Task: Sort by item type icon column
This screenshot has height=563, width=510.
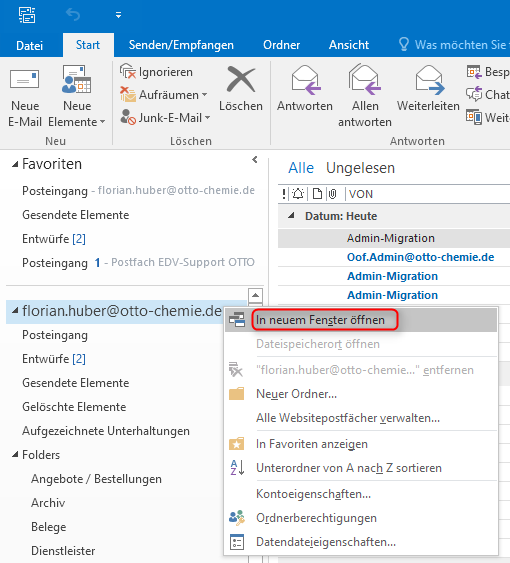Action: click(x=317, y=194)
